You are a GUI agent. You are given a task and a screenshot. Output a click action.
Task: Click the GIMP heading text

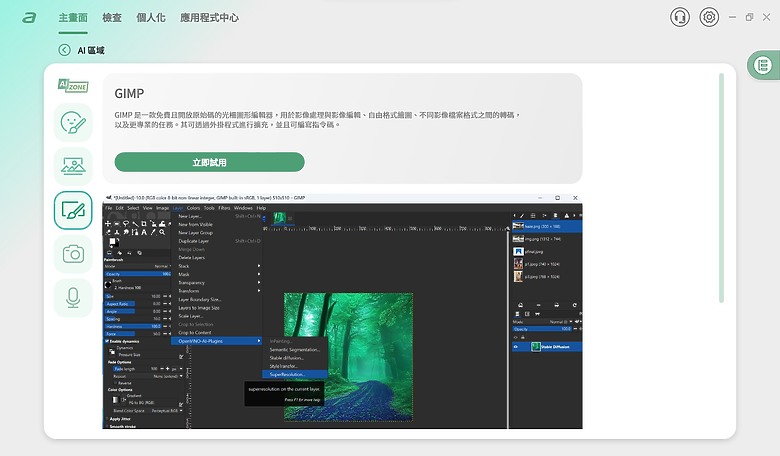click(129, 93)
